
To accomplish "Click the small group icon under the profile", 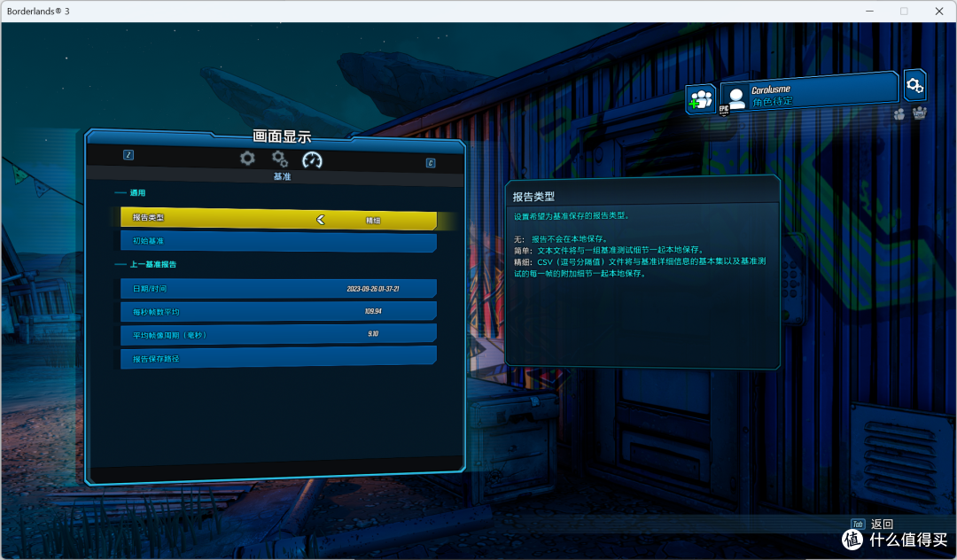I will [899, 114].
